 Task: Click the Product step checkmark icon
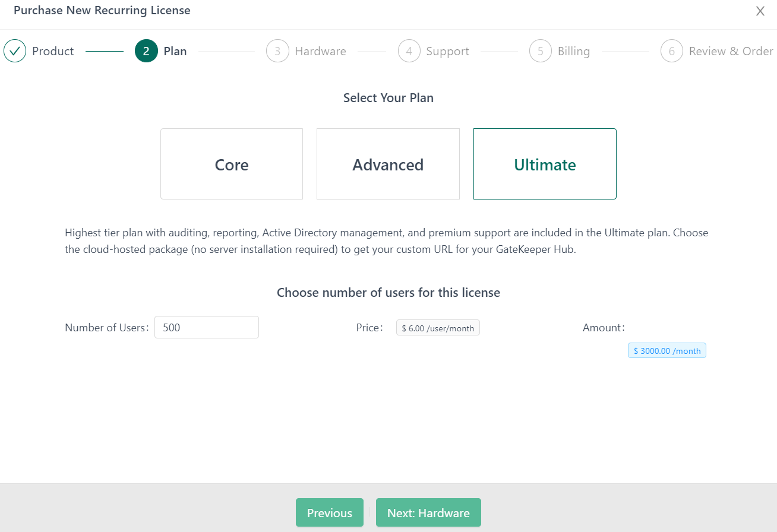15,51
